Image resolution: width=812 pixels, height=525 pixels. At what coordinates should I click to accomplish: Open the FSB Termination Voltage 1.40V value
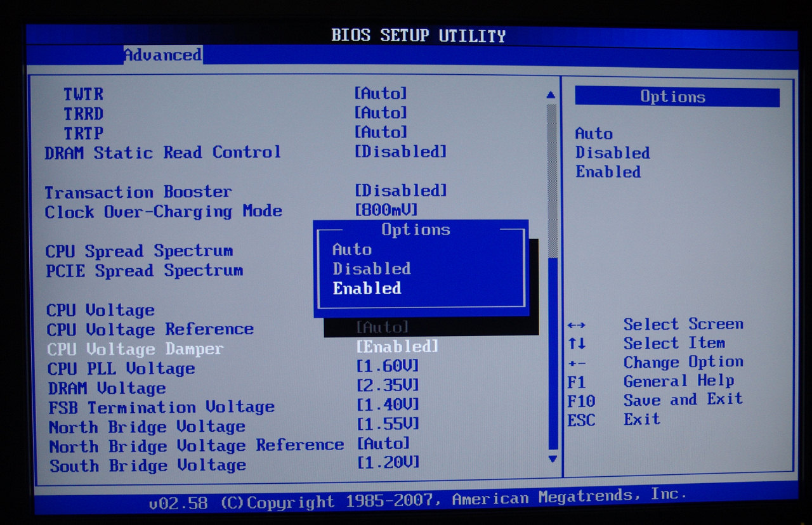point(388,405)
